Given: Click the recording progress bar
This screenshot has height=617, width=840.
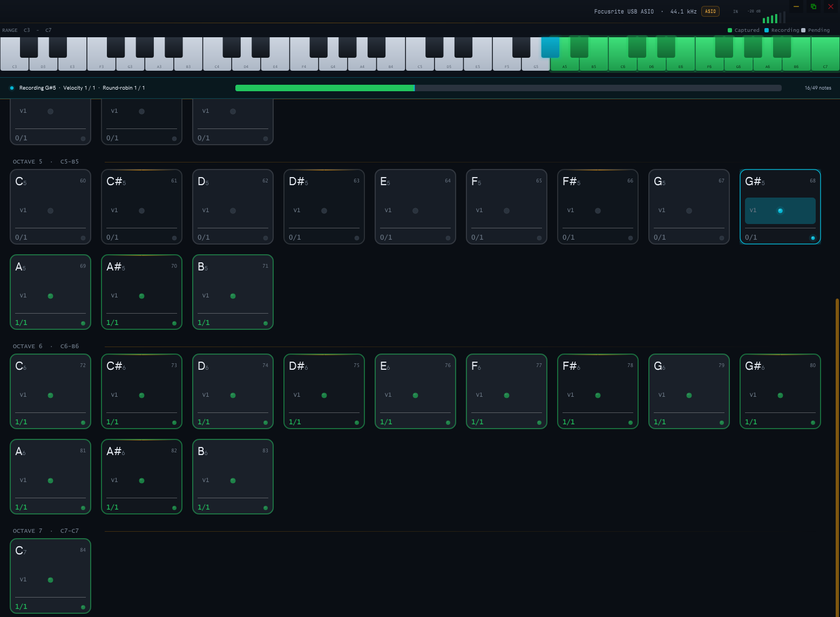Looking at the screenshot, I should (509, 88).
